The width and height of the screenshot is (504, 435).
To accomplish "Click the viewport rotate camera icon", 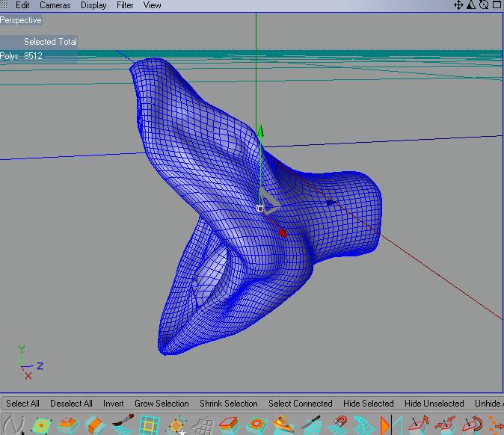I will click(484, 5).
